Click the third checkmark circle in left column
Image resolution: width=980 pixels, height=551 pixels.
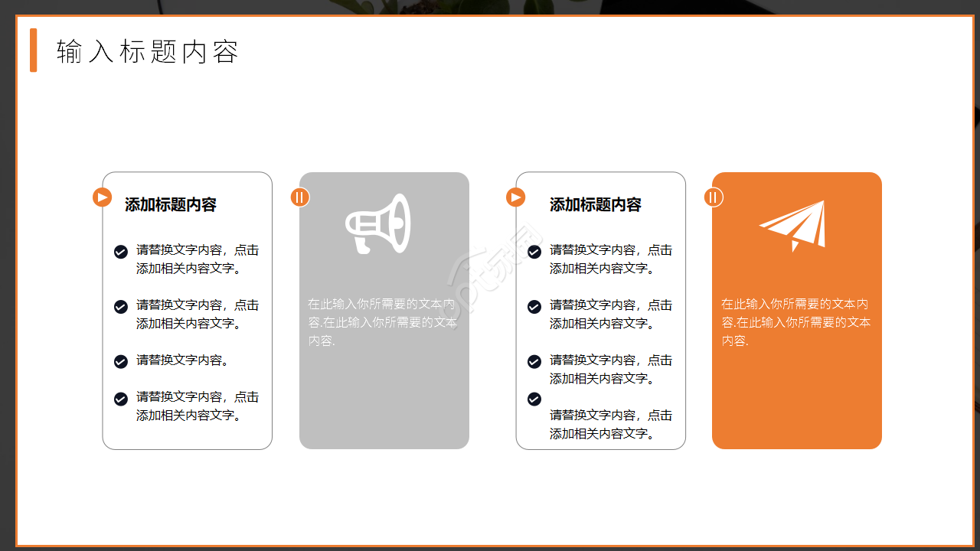[121, 360]
